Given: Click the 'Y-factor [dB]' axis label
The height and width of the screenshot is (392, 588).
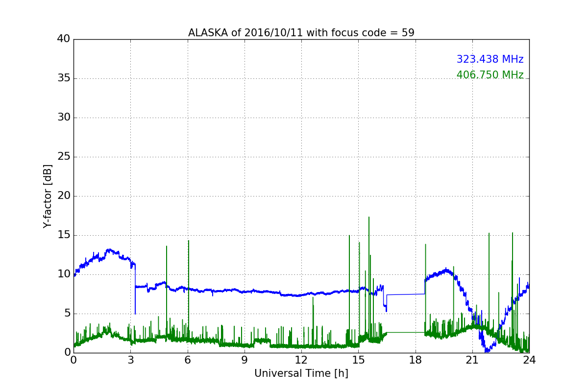Looking at the screenshot, I should [x=48, y=196].
